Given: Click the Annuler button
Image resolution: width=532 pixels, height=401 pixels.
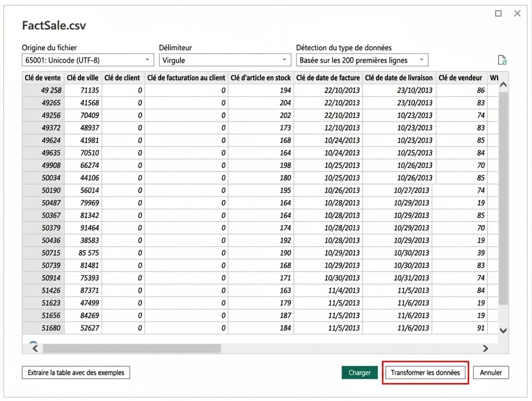Looking at the screenshot, I should 491,372.
